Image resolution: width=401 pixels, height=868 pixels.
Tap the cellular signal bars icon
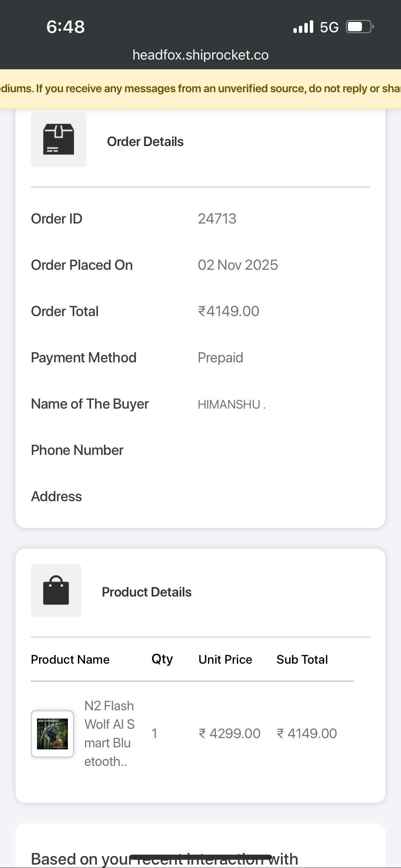point(303,27)
